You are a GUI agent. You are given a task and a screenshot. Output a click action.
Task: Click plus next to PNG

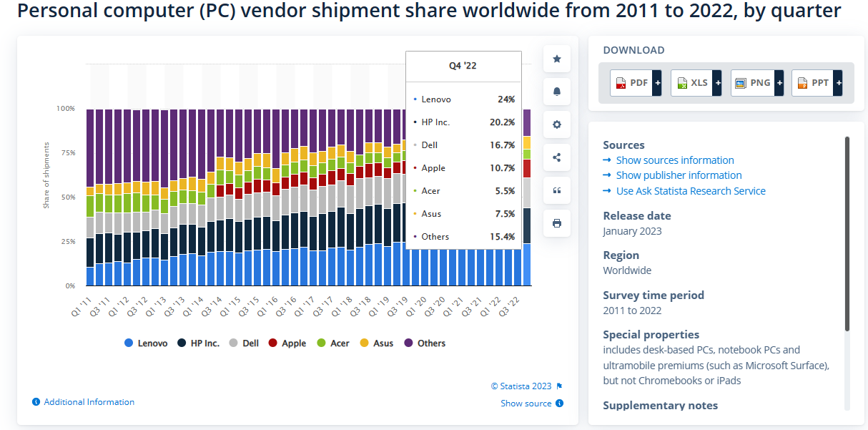pos(779,83)
